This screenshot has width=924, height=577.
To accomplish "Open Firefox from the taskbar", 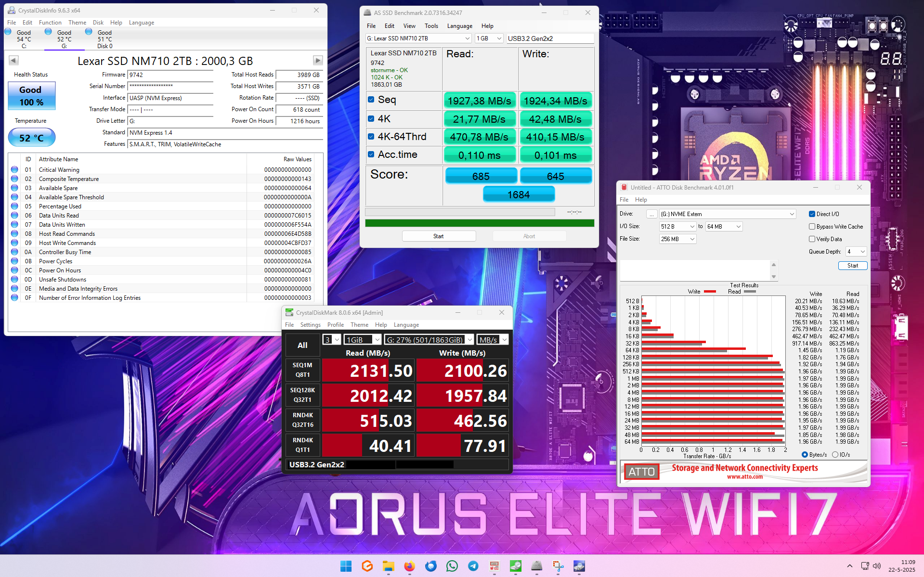I will click(409, 566).
